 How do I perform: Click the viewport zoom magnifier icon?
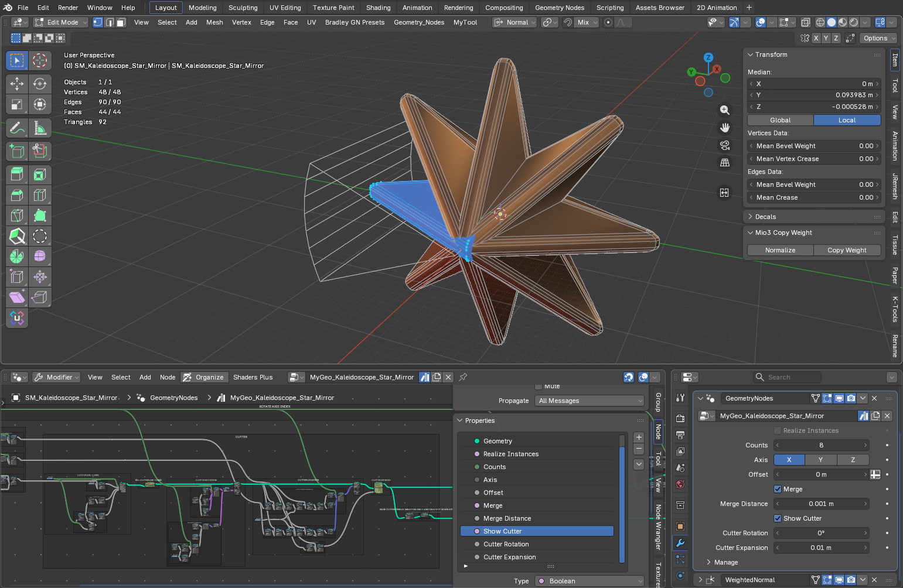(725, 110)
